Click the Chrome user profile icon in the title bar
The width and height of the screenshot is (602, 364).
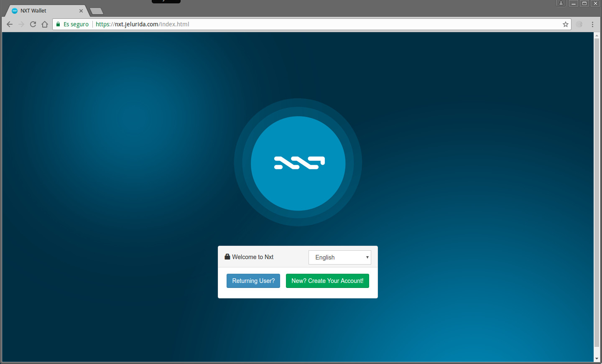[x=561, y=3]
